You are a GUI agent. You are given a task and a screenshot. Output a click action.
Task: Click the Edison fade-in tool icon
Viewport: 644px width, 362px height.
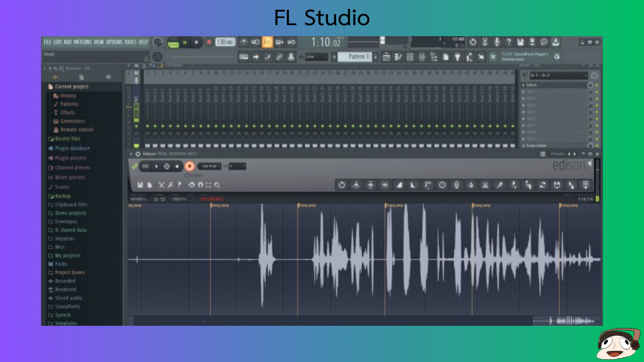click(x=399, y=185)
